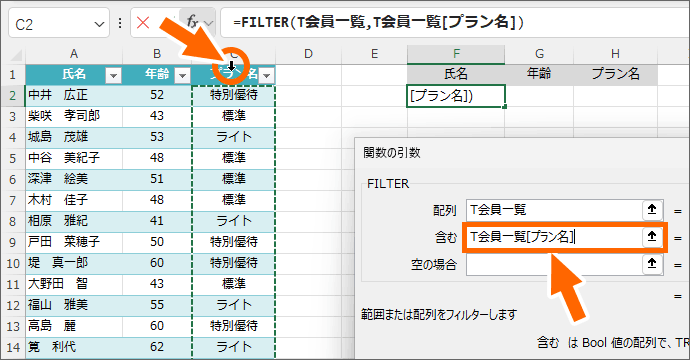The width and height of the screenshot is (690, 360).
Task: Click age cell 62 in row 14
Action: pos(157,347)
